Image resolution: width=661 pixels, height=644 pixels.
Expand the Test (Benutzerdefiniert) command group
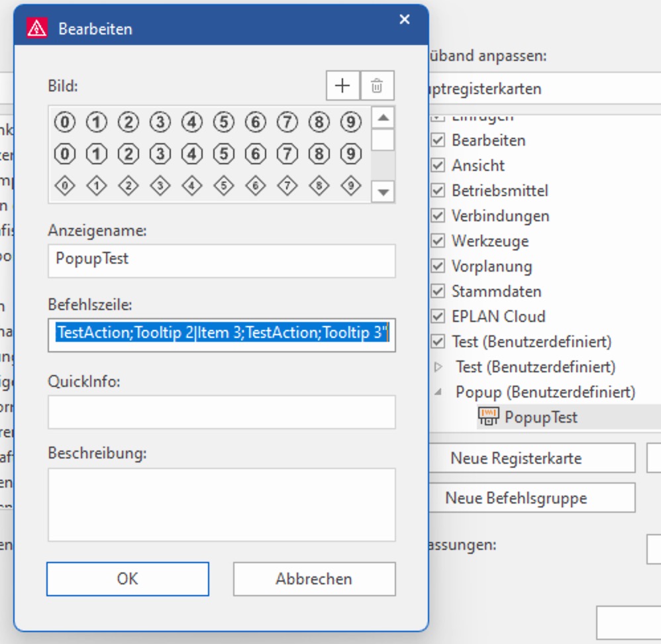(x=438, y=366)
